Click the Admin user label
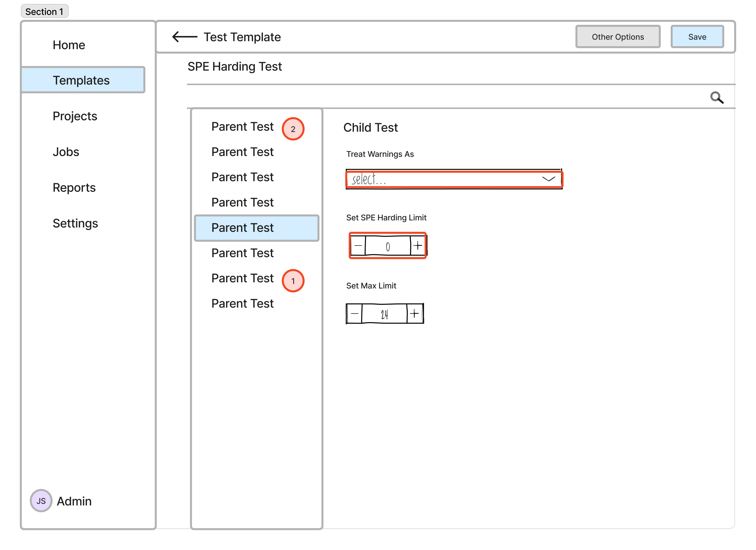The height and width of the screenshot is (550, 756). (74, 501)
